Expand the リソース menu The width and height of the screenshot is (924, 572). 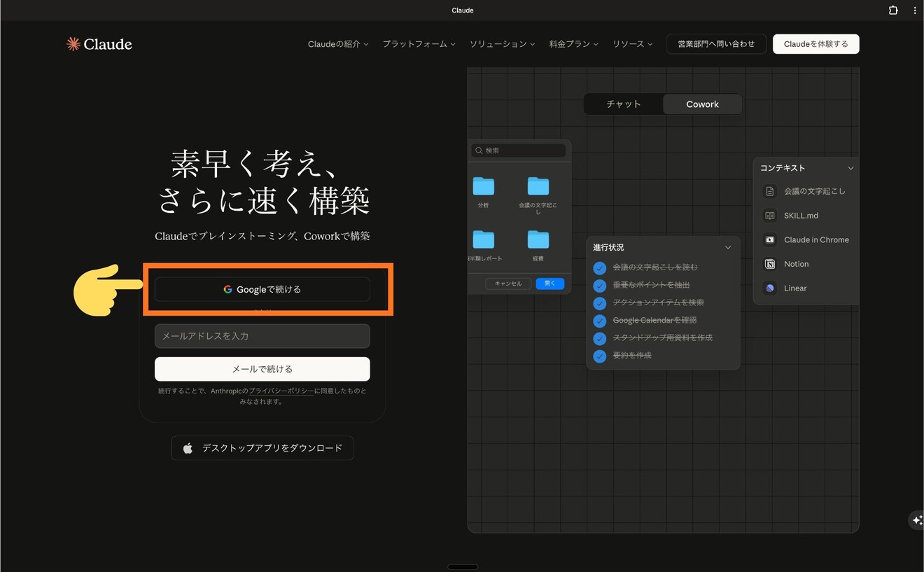(633, 44)
